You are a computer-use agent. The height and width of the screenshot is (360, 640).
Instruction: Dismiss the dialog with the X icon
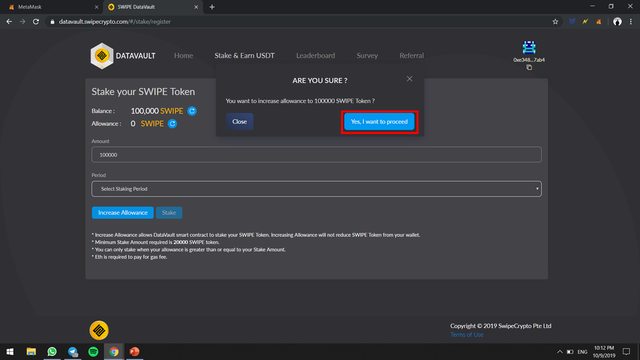[x=409, y=79]
